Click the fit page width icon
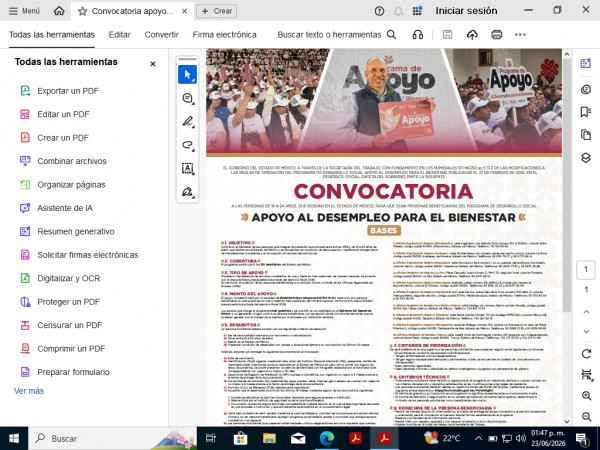This screenshot has height=450, width=600. click(x=586, y=374)
